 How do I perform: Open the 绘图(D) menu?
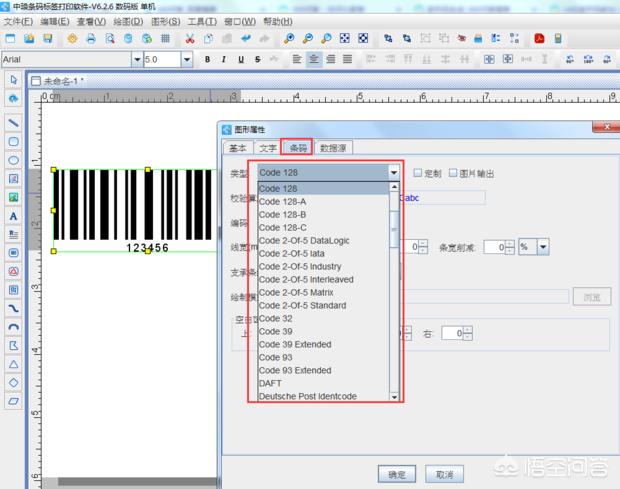[128, 22]
